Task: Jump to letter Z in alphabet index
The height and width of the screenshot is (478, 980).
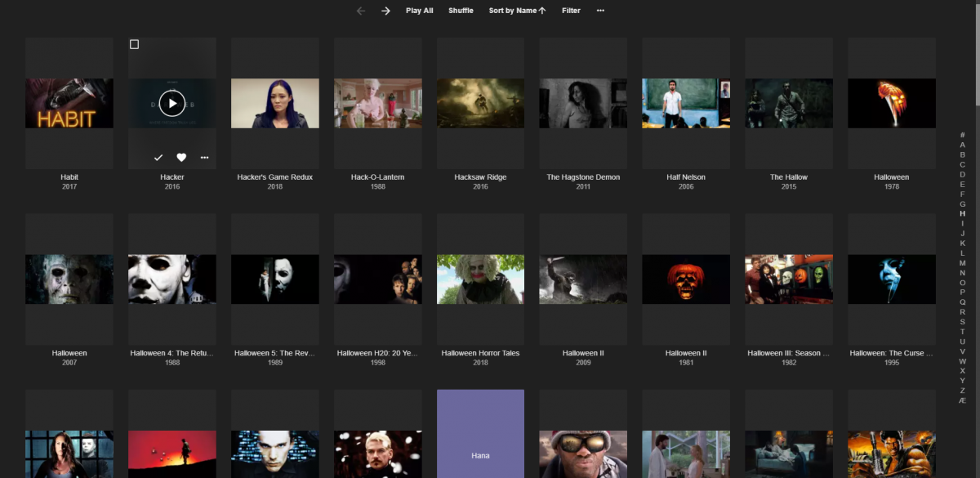Action: coord(962,391)
